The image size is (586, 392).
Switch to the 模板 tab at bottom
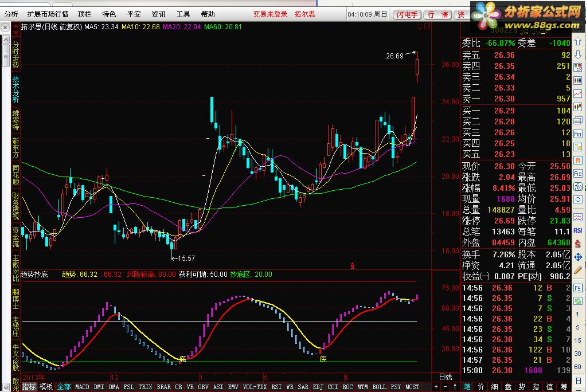click(x=46, y=387)
